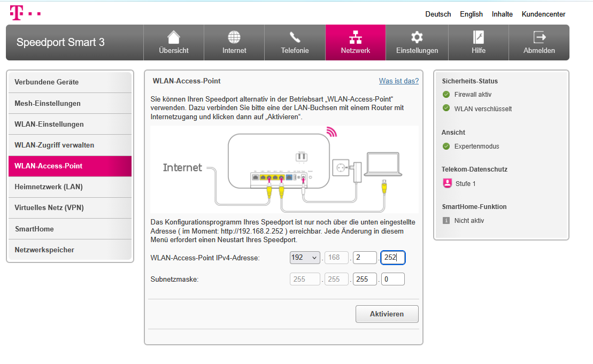Open SmartHome in sidebar
Viewport: 593px width, 364px height.
click(x=70, y=229)
